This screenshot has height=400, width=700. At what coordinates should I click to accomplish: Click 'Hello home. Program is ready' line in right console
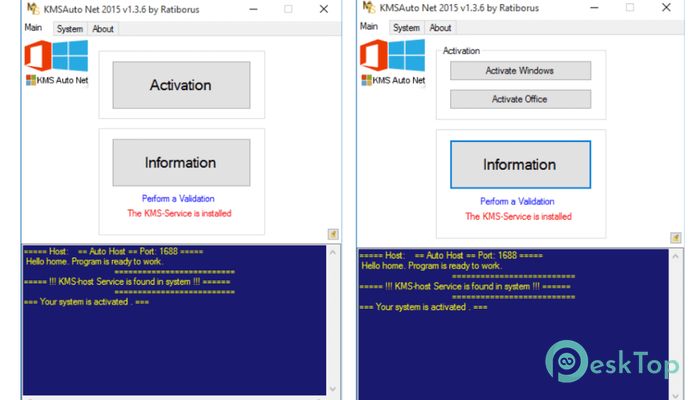432,266
